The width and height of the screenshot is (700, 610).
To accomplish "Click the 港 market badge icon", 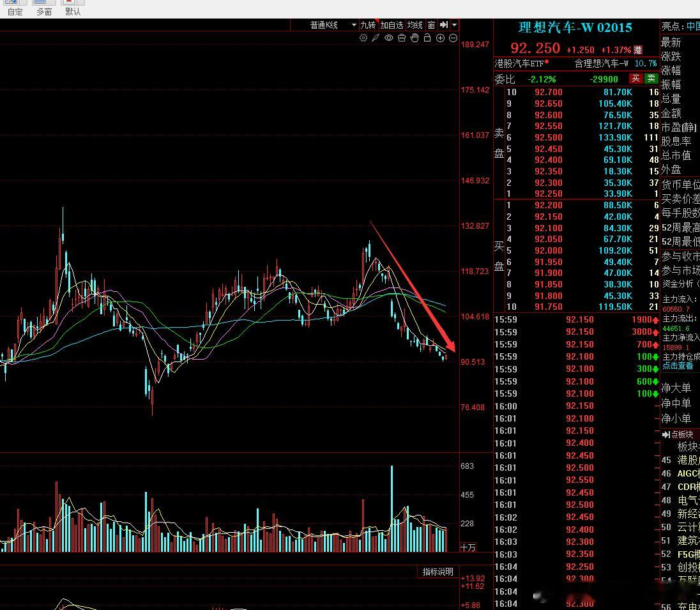I will tap(638, 50).
